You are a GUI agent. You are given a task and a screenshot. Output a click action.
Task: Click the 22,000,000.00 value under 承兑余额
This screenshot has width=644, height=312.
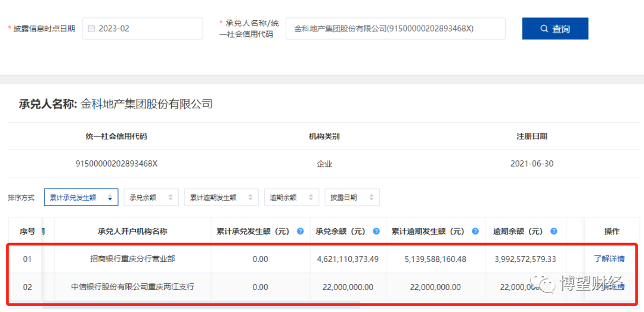tap(348, 287)
